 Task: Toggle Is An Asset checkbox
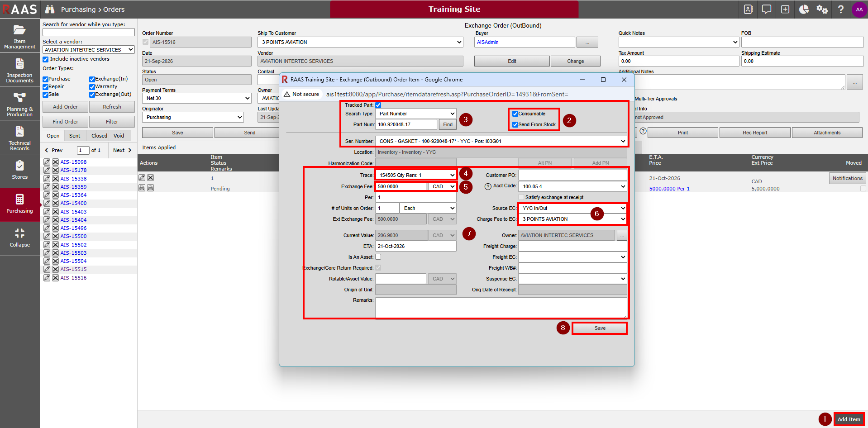coord(378,257)
